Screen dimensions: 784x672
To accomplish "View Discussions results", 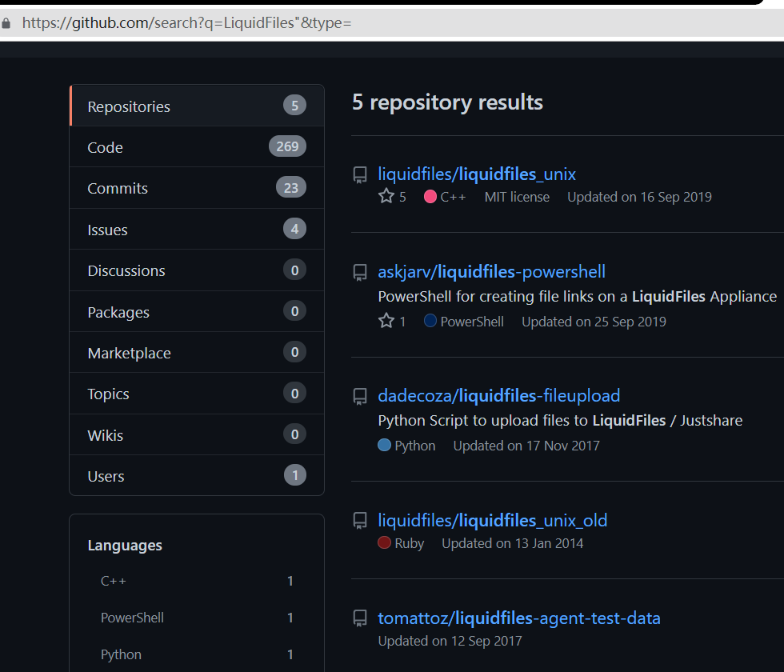I will (197, 270).
